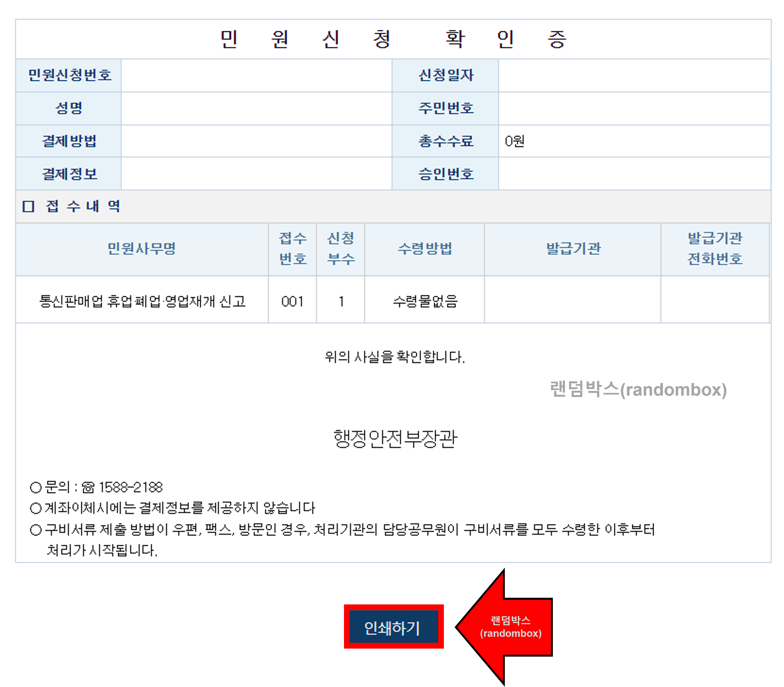This screenshot has width=784, height=687.
Task: Click the 민원신청 확인증 title heading
Action: coord(393,39)
